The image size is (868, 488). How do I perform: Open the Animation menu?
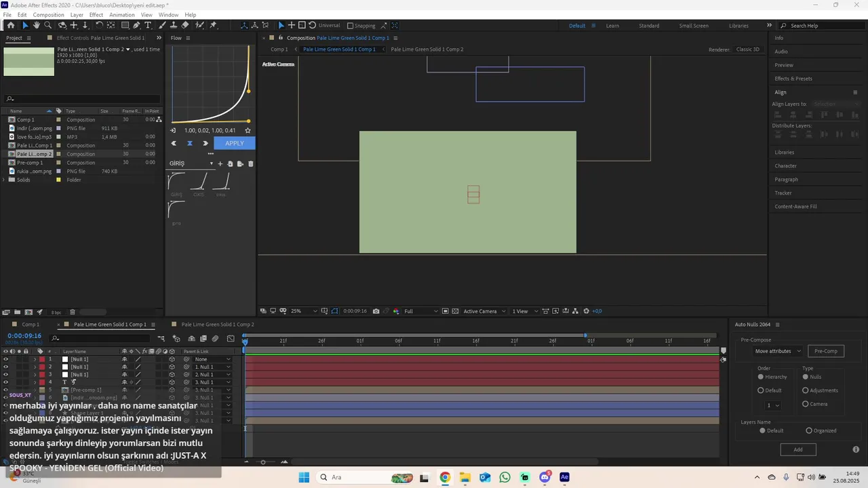(122, 15)
